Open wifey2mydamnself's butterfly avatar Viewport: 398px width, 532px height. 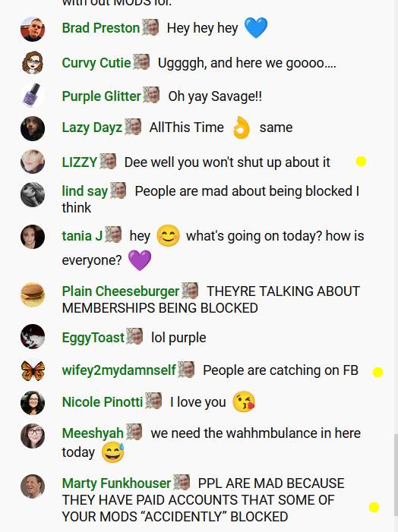click(x=33, y=370)
